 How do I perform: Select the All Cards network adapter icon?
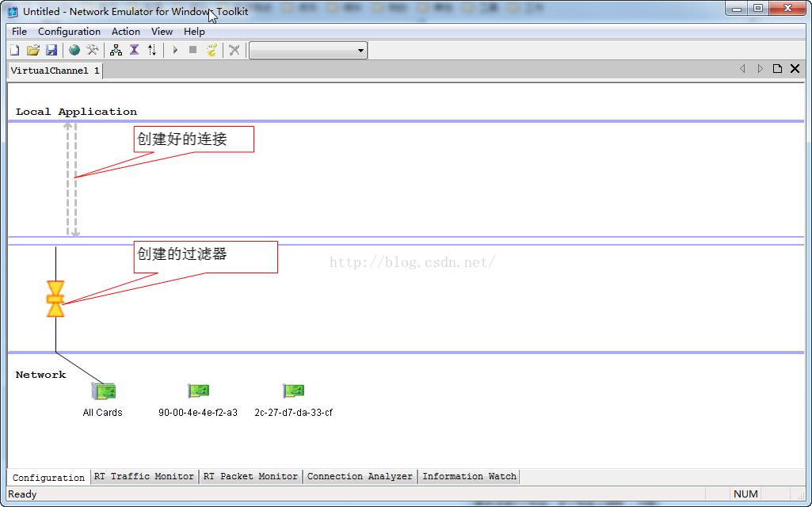point(104,391)
